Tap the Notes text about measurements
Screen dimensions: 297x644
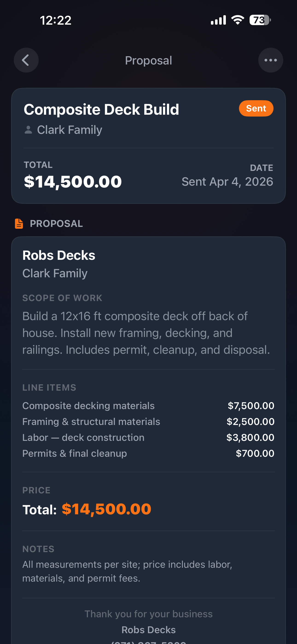[128, 571]
